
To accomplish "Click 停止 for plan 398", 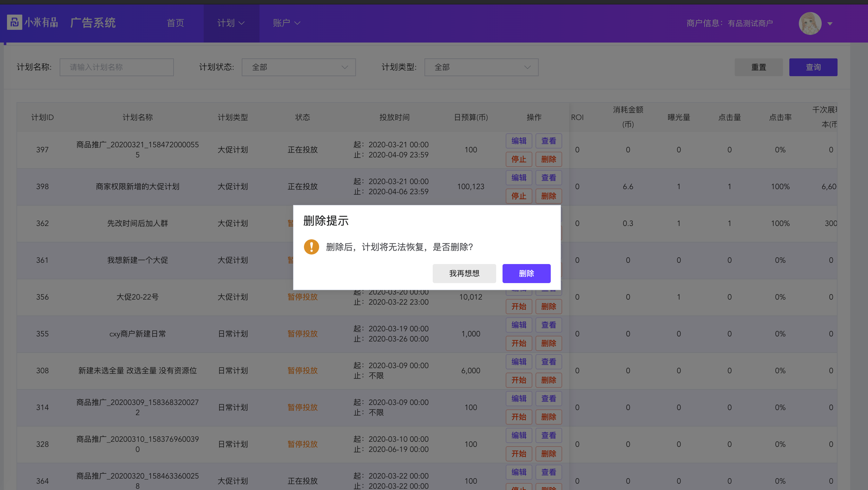I will [x=519, y=196].
